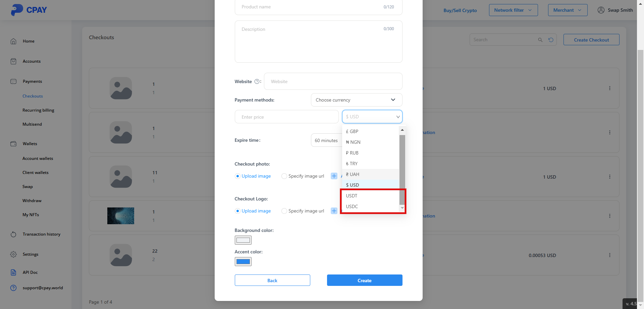Choose USDT from the currency list
644x309 pixels.
coord(352,196)
